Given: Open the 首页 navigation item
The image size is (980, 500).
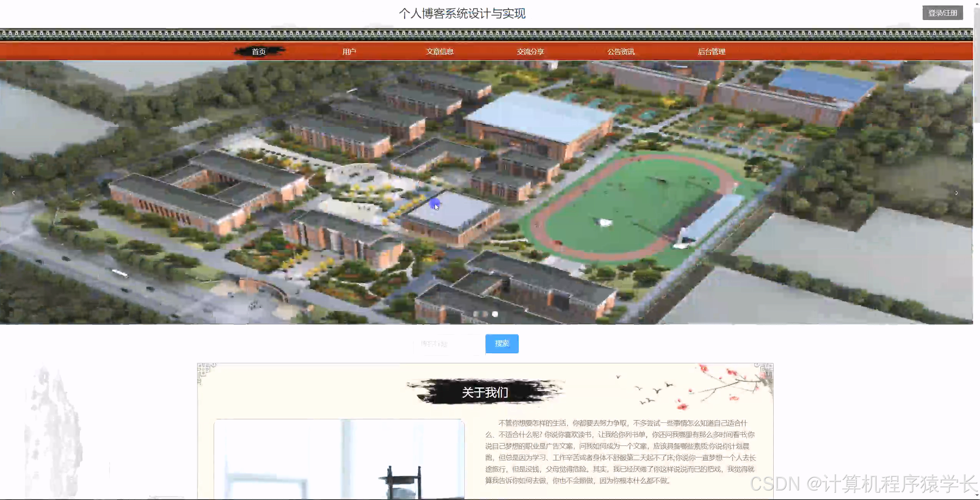Looking at the screenshot, I should (258, 51).
